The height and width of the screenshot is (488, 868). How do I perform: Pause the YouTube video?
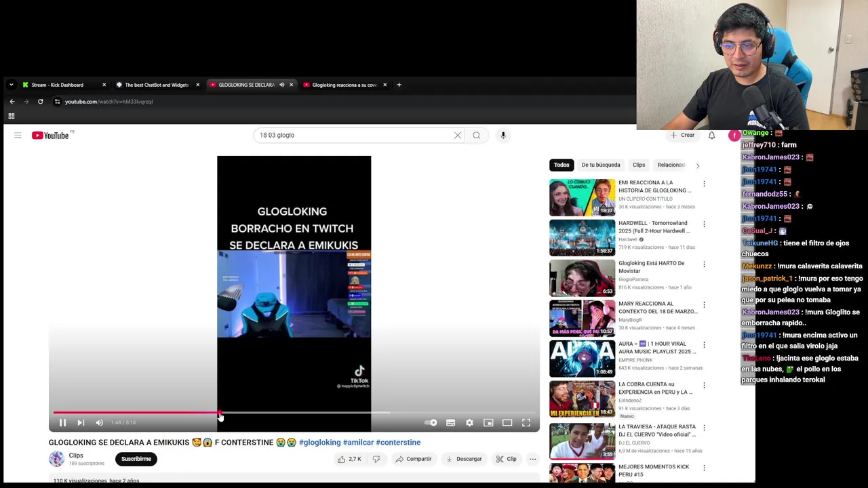tap(62, 423)
